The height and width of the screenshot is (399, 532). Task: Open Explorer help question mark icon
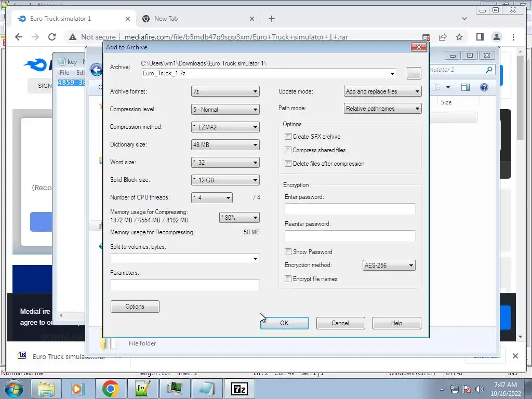coord(484,87)
